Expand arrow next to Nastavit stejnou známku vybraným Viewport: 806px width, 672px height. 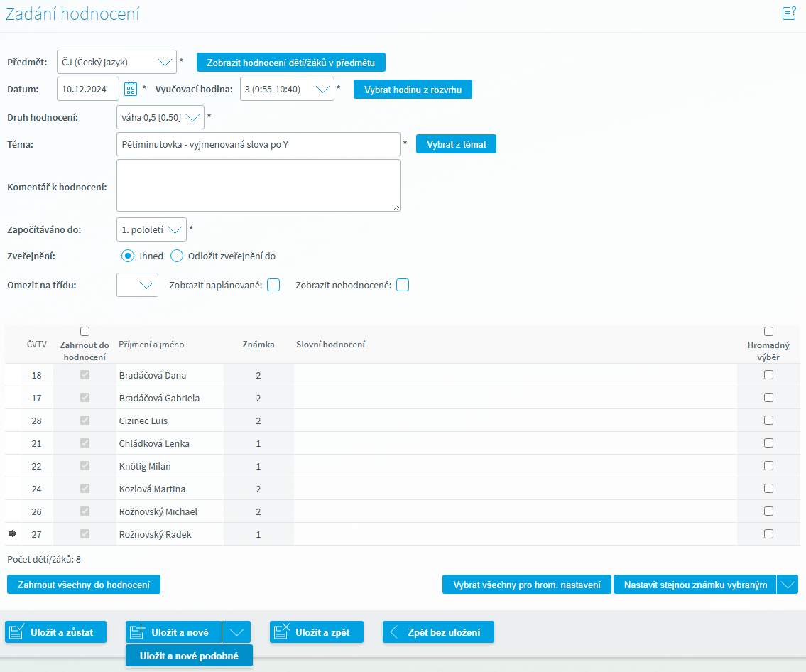[x=788, y=585]
